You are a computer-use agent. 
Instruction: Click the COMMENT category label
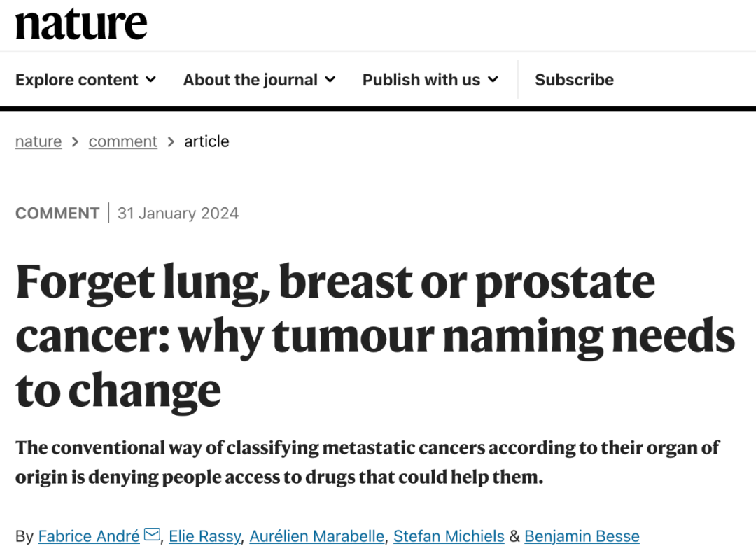[57, 213]
